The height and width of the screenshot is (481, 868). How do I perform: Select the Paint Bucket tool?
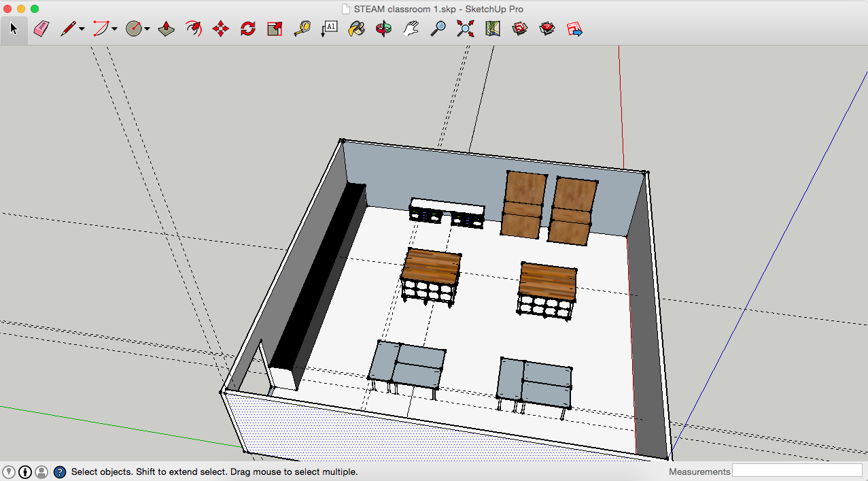pyautogui.click(x=356, y=29)
